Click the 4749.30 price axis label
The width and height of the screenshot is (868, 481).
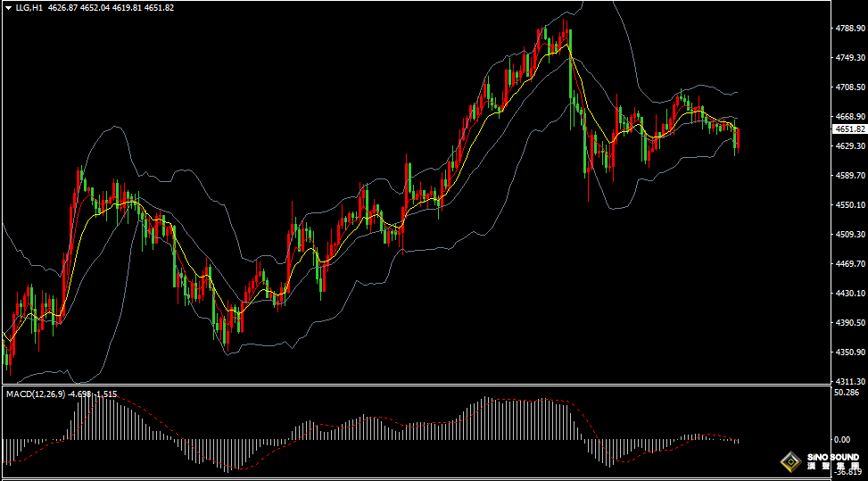850,58
